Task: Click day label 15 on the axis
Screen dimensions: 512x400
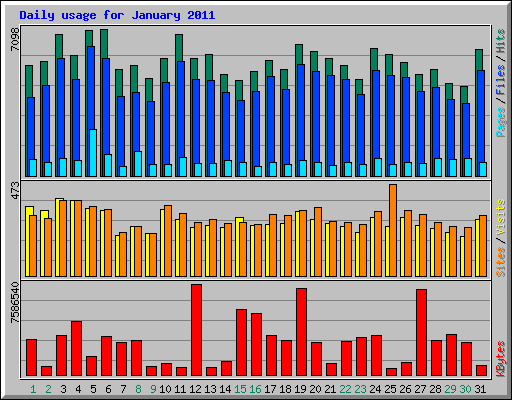Action: coord(240,389)
